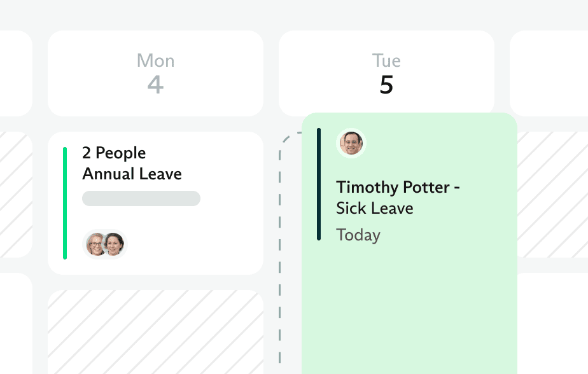Click Timothy Potter's profile avatar
Viewport: 588px width, 374px height.
pos(351,144)
